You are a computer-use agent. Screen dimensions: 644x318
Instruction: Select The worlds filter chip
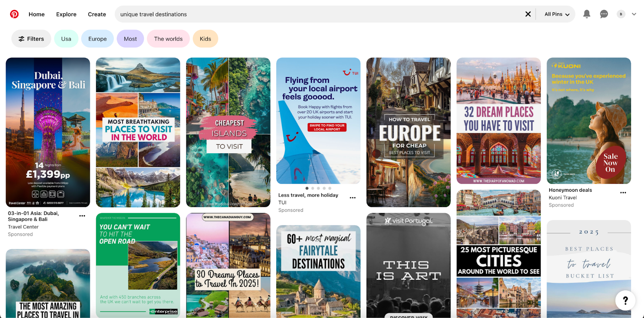(x=168, y=39)
